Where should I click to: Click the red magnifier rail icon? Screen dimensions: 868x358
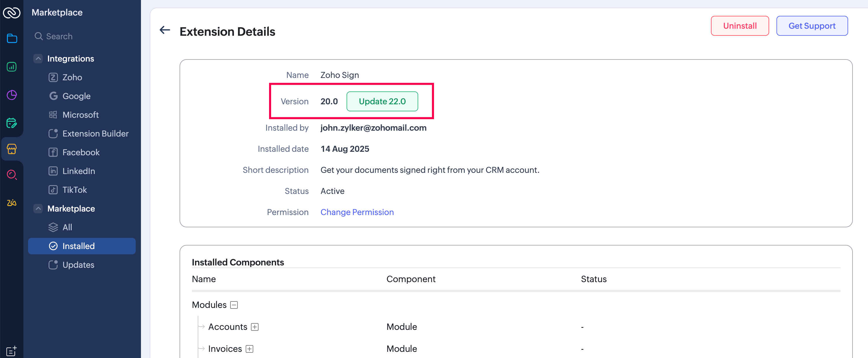(x=12, y=175)
